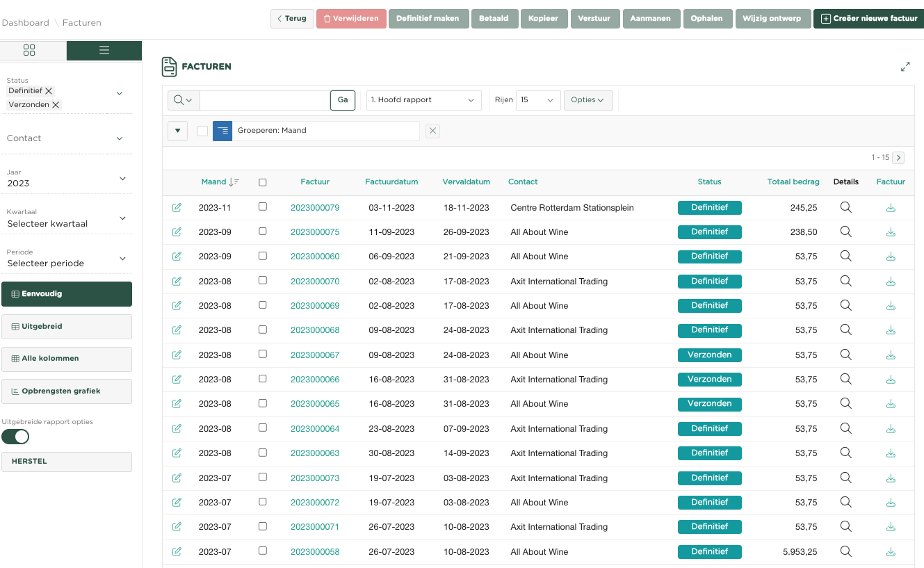Screen dimensions: 924x568
Task: Remove the Groeperen: Maand grouping filter
Action: (x=432, y=131)
